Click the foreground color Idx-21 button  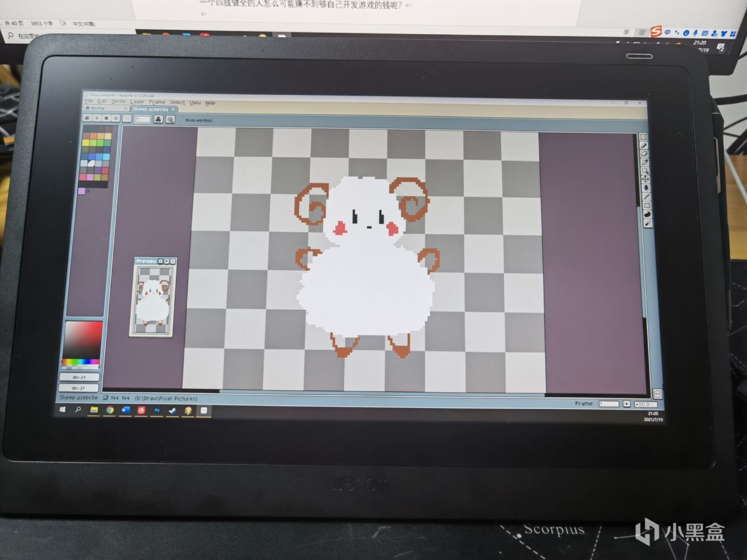pyautogui.click(x=79, y=377)
